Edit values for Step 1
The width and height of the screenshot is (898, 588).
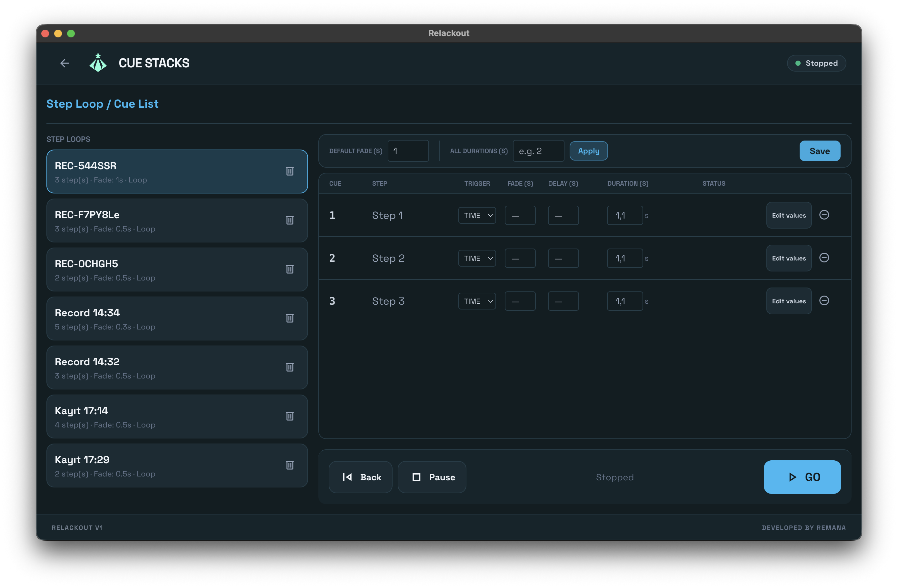pos(789,215)
